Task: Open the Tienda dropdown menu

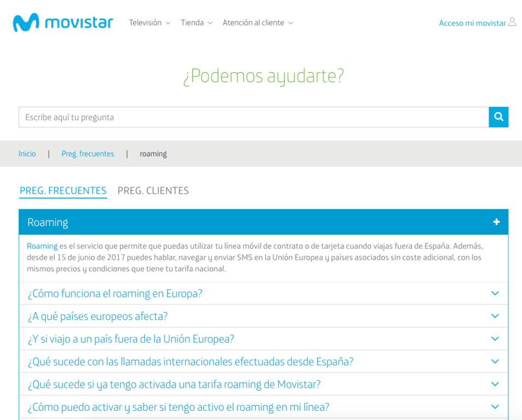Action: click(x=196, y=23)
